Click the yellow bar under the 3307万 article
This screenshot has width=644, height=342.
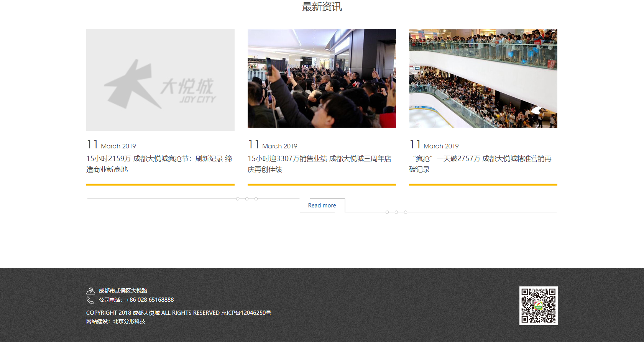tap(322, 184)
